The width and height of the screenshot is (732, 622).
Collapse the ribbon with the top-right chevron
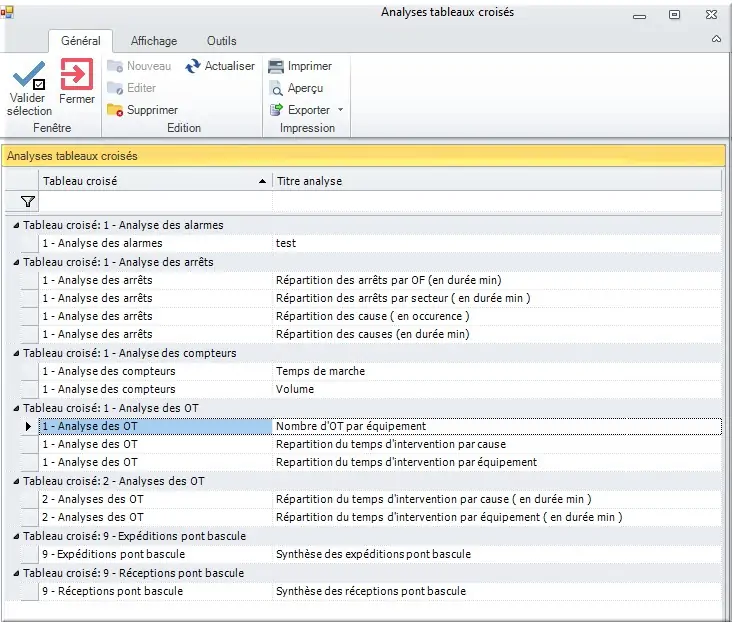716,39
